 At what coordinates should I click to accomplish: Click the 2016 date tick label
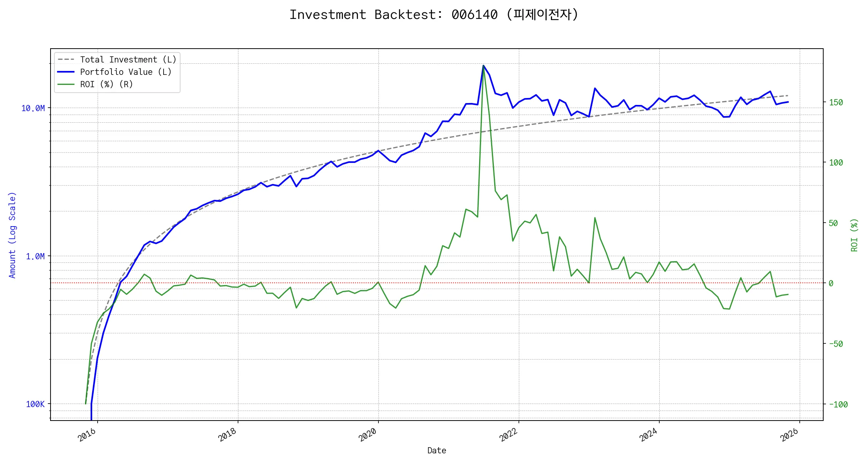(x=87, y=435)
